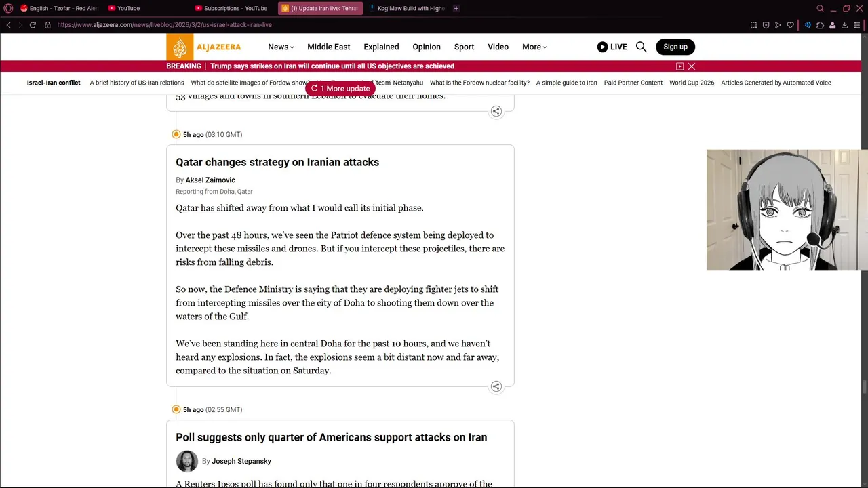
Task: Click the Sign up button
Action: pos(675,47)
